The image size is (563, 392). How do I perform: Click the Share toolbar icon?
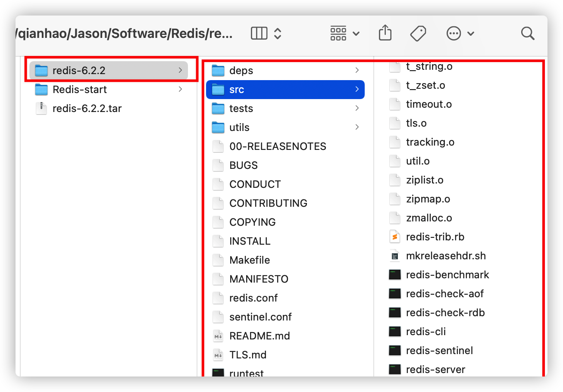click(x=385, y=33)
